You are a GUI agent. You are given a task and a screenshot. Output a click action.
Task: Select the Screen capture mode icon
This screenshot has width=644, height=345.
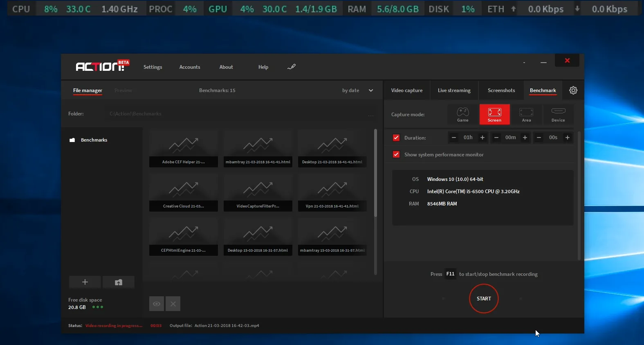[x=494, y=115]
